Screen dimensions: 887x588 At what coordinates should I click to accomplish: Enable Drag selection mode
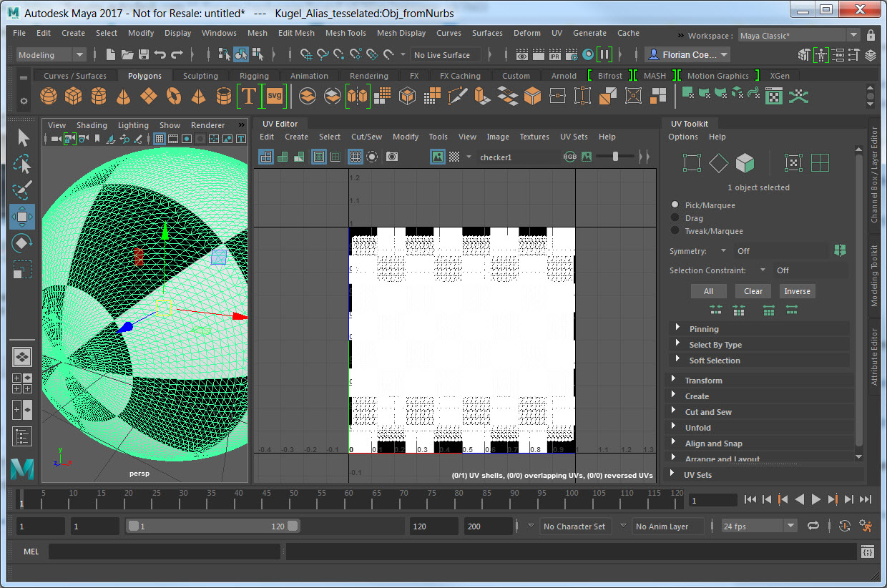[x=674, y=217]
